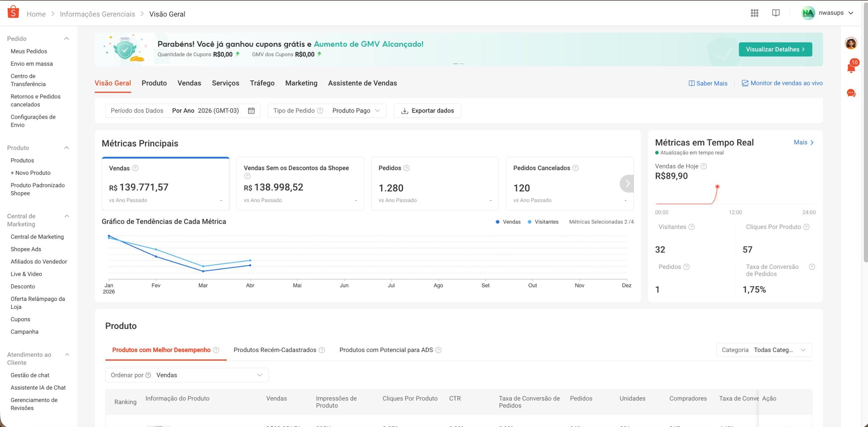Open the Categoria Todas Categorias dropdown
The height and width of the screenshot is (427, 868).
point(764,350)
